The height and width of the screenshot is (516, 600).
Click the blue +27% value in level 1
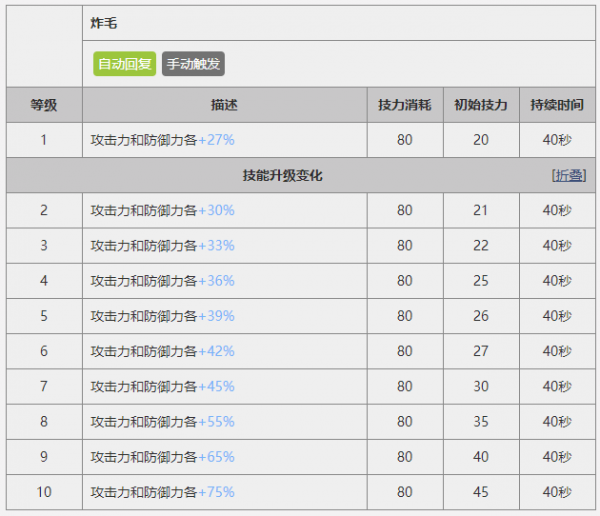pos(216,140)
